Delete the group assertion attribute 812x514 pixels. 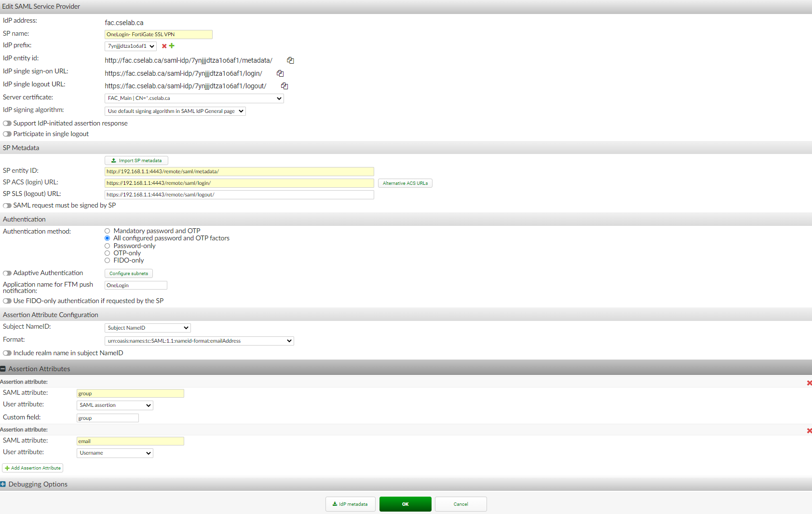[809, 383]
